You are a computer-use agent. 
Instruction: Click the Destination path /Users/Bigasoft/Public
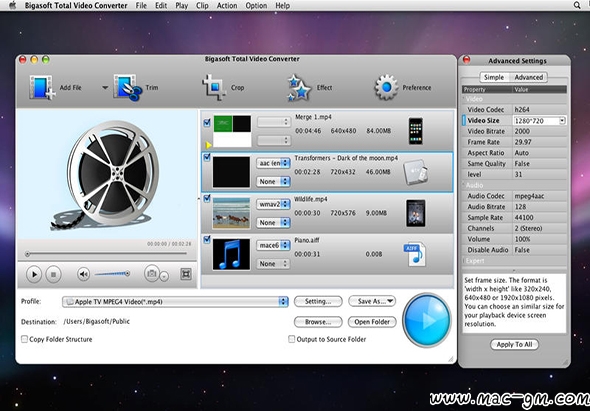click(x=97, y=321)
